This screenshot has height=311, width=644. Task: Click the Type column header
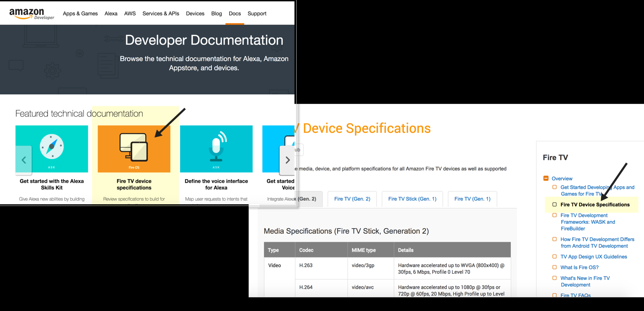click(x=280, y=250)
